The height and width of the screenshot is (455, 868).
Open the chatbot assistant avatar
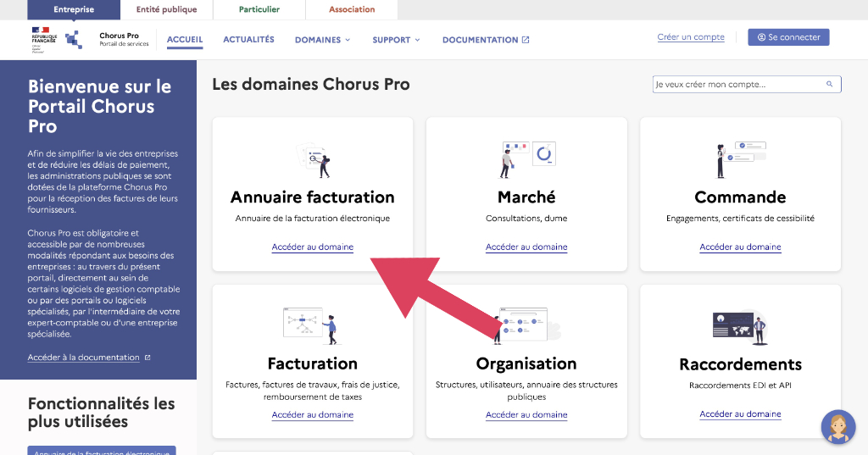coord(838,427)
